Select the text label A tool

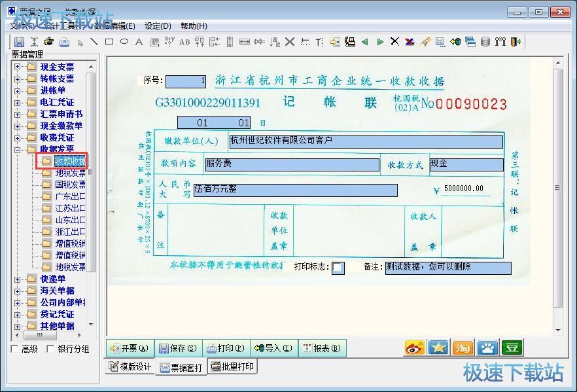tap(139, 42)
